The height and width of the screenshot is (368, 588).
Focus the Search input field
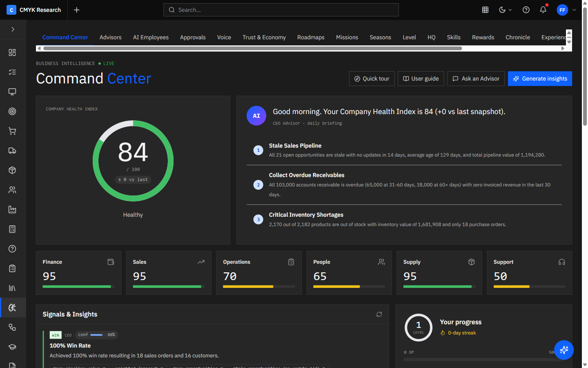tap(281, 10)
